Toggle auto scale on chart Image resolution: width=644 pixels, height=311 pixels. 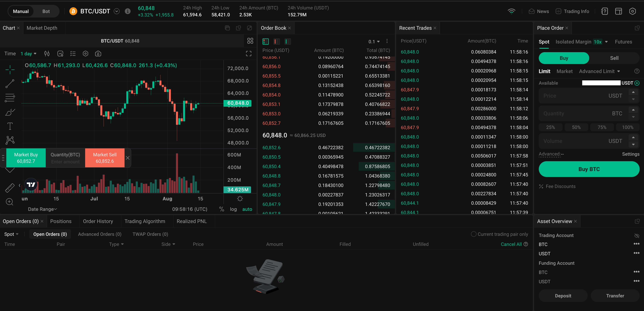(247, 209)
